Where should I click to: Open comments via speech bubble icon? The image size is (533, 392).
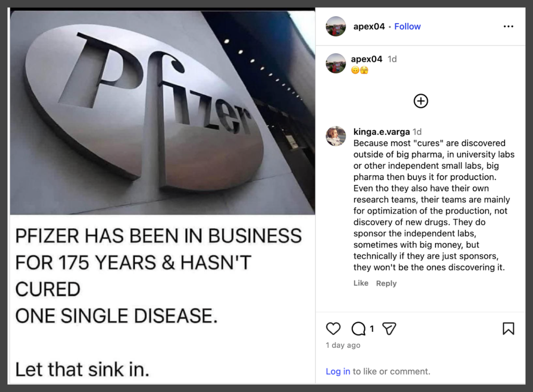coord(359,329)
